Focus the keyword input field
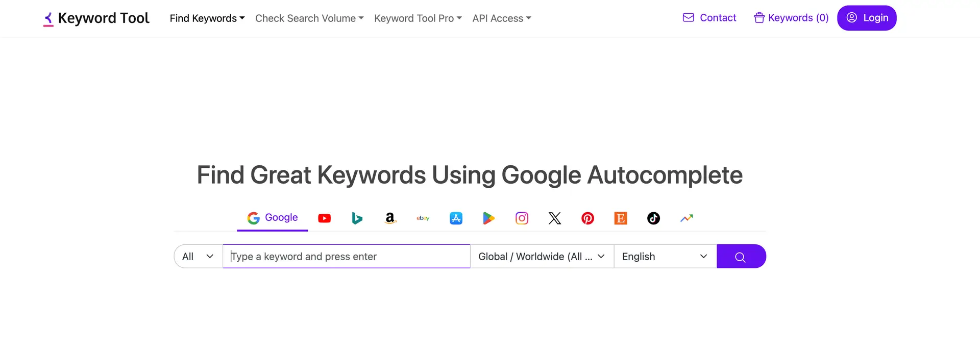The image size is (980, 353). (x=346, y=256)
